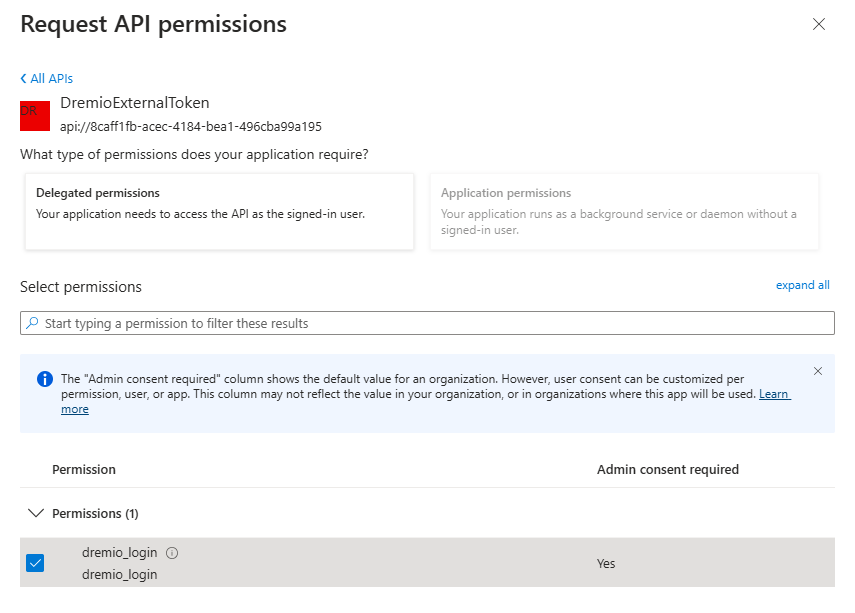Close the Request API permissions panel
Image resolution: width=855 pixels, height=613 pixels.
(x=819, y=24)
